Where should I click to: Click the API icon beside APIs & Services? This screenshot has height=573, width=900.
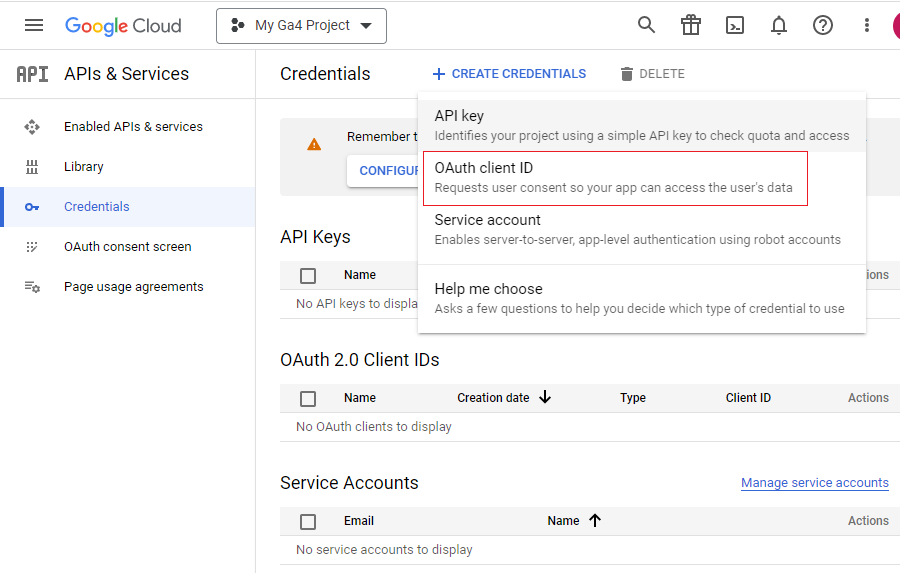pyautogui.click(x=32, y=74)
